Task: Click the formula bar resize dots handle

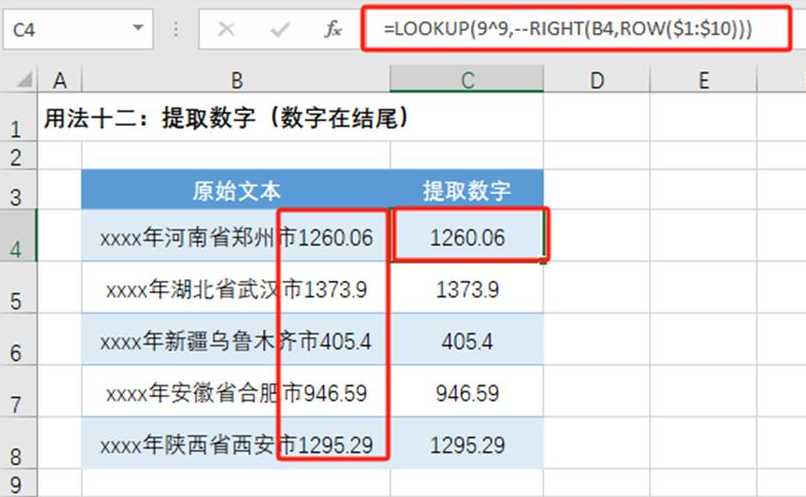Action: [176, 29]
